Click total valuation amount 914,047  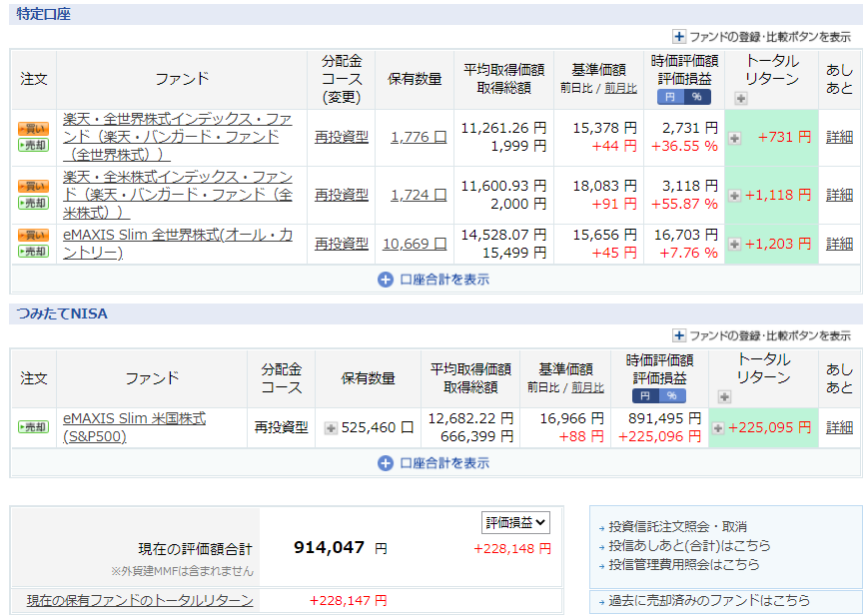[x=330, y=547]
